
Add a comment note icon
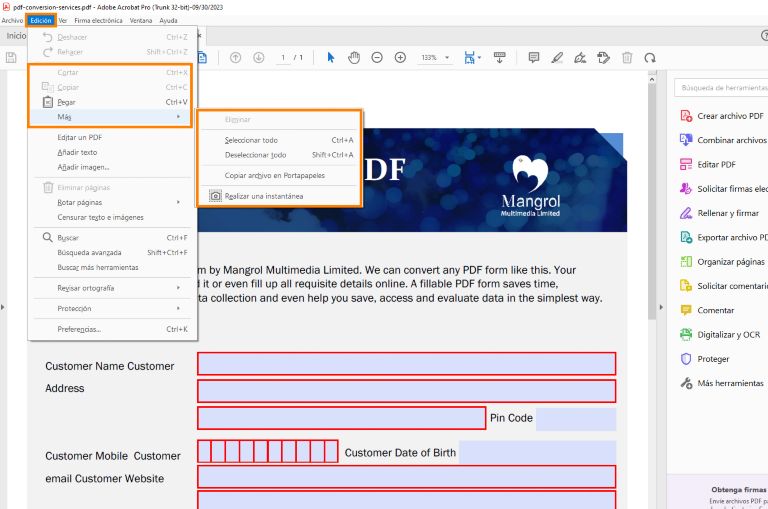click(534, 58)
